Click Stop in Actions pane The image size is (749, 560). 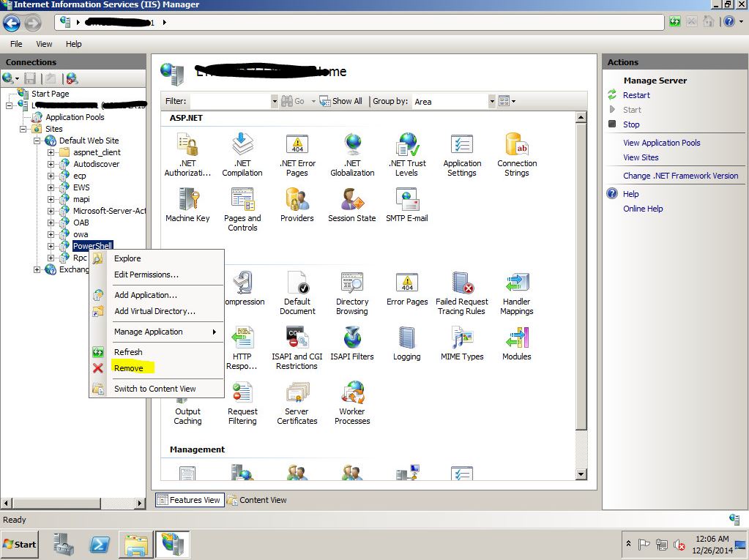pyautogui.click(x=631, y=124)
